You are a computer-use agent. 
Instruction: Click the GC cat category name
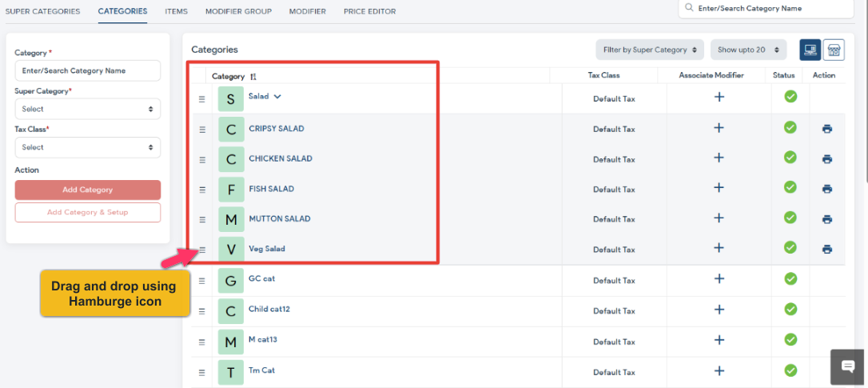coord(262,279)
